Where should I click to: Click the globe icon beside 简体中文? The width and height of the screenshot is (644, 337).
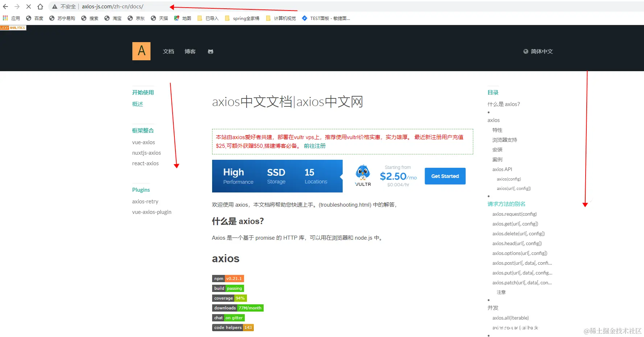point(526,52)
